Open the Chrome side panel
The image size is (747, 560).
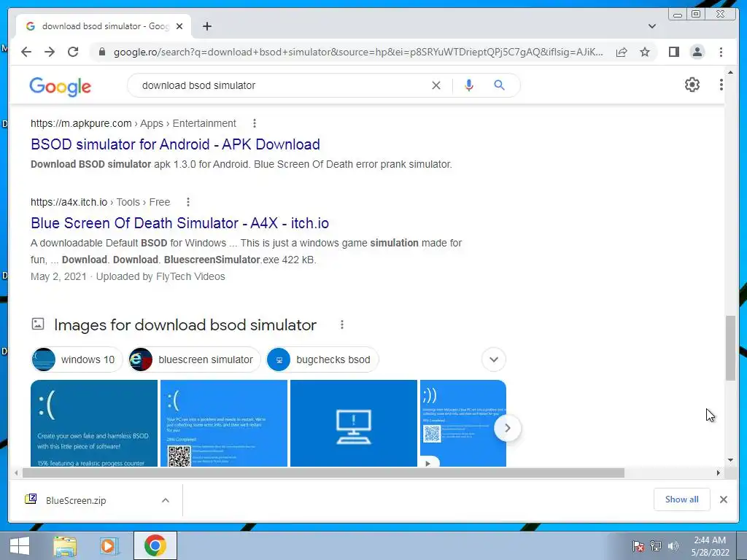tap(673, 52)
